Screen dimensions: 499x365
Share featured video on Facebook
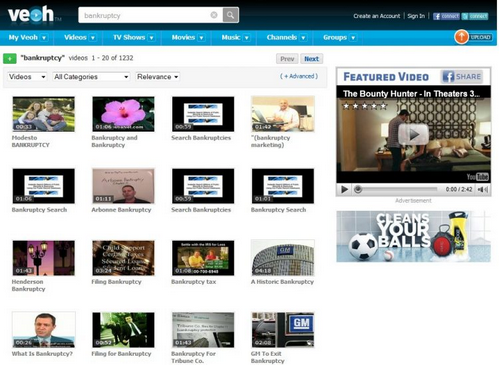[462, 77]
